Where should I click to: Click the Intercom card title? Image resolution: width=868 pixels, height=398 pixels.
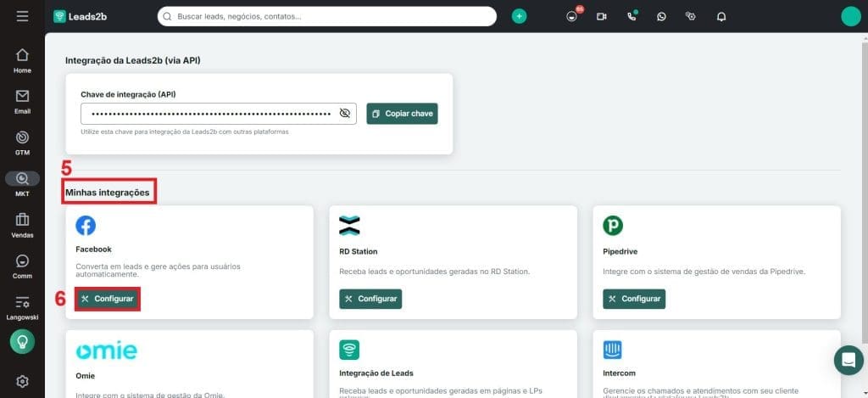coord(619,373)
